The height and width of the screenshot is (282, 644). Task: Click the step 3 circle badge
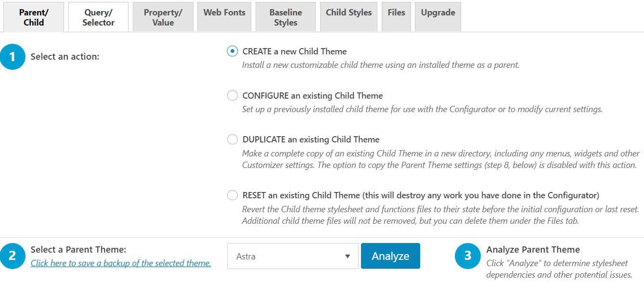point(467,256)
